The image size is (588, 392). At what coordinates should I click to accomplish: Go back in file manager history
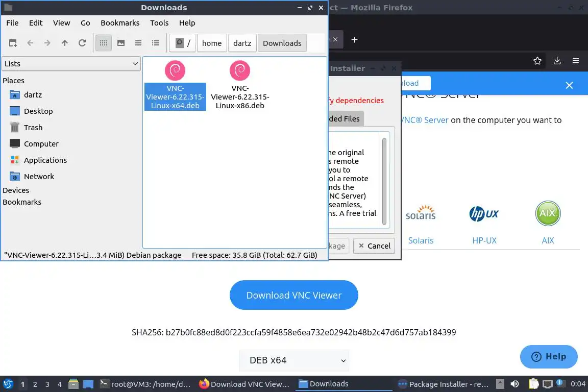click(x=30, y=43)
